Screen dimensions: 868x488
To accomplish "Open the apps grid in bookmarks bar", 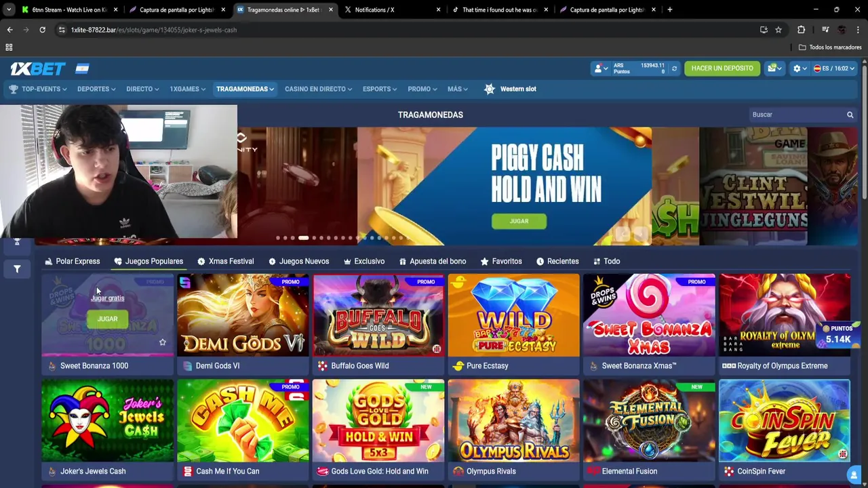I will click(x=9, y=47).
